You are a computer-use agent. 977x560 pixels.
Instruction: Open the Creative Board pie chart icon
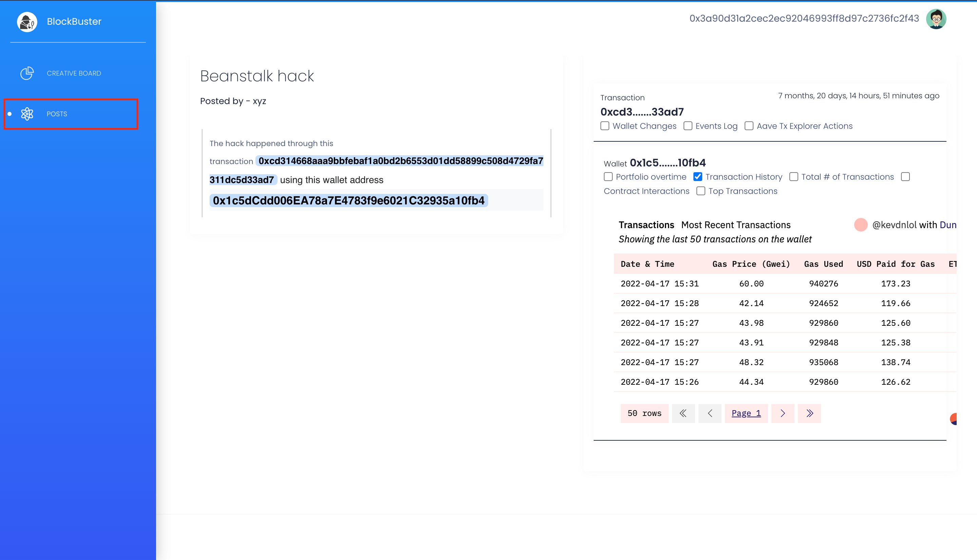(27, 73)
